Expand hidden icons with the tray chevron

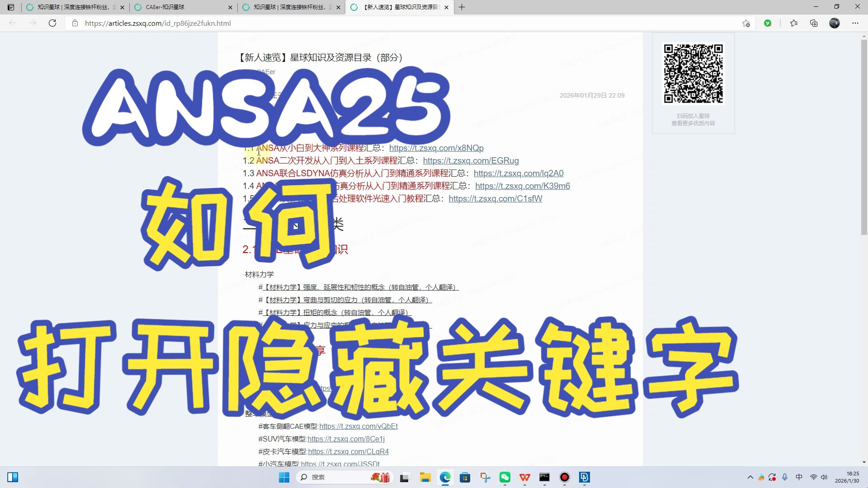pos(751,478)
